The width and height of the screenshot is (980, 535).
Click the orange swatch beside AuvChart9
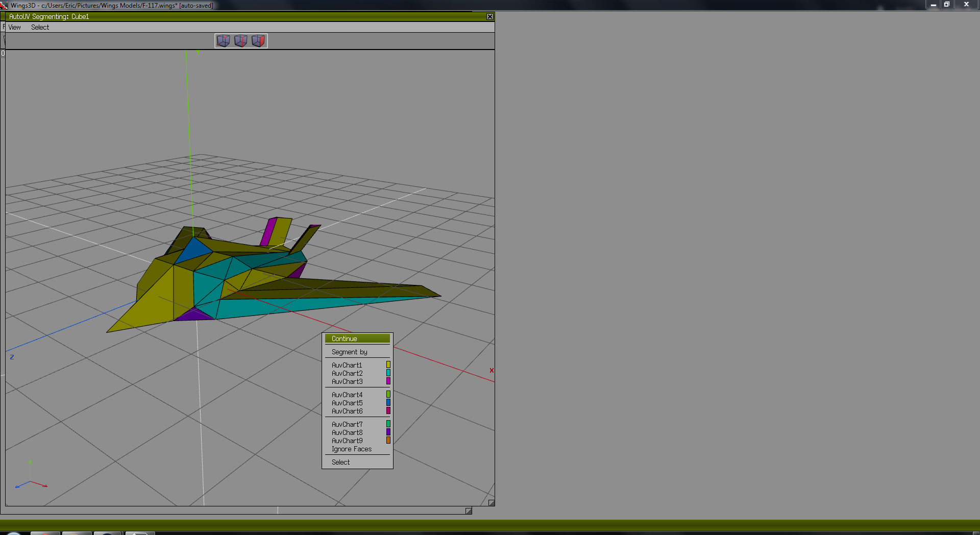[x=388, y=441]
